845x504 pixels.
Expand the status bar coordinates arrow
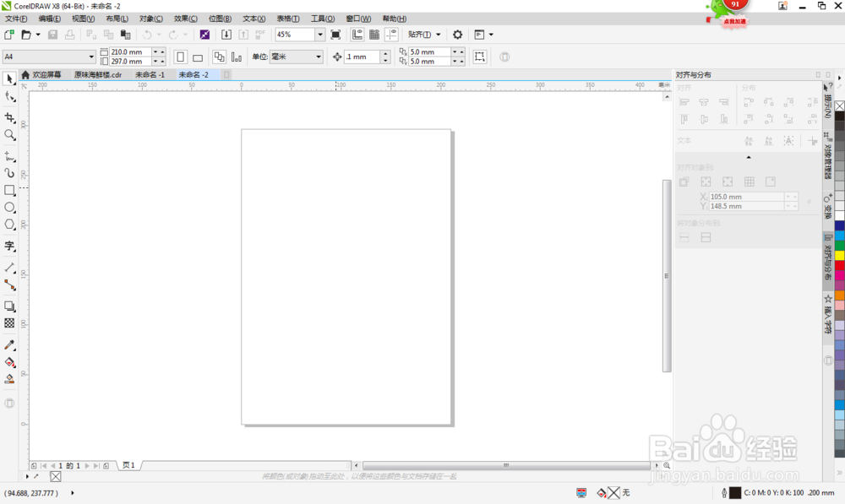click(72, 493)
